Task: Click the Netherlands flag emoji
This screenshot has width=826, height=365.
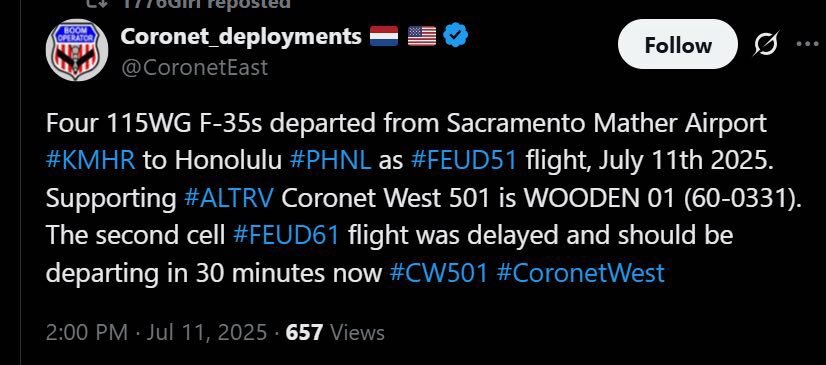Action: click(384, 36)
